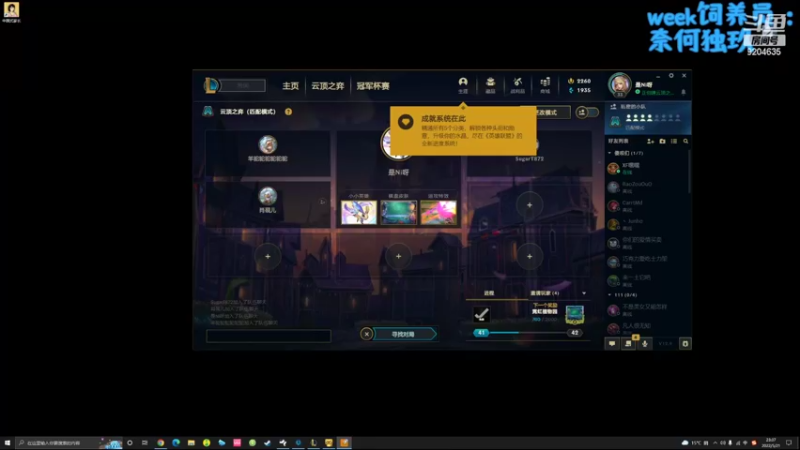Open Chrome from the Windows taskbar
800x450 pixels.
point(161,443)
